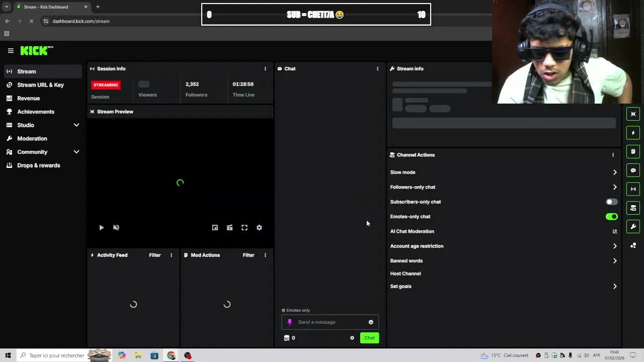This screenshot has height=362, width=644.
Task: Click the wrench icon in right rail
Action: pyautogui.click(x=633, y=227)
